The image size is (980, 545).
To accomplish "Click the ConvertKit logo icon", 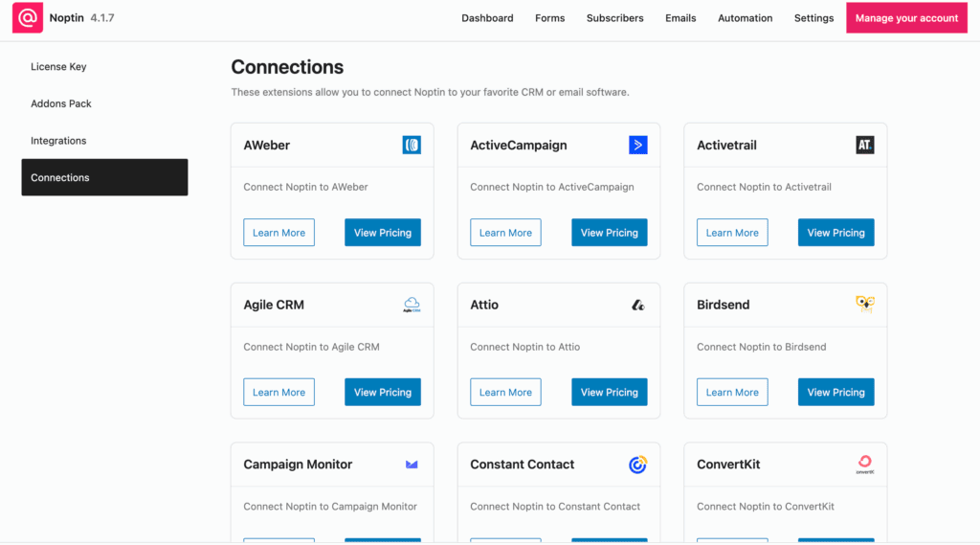I will [865, 465].
